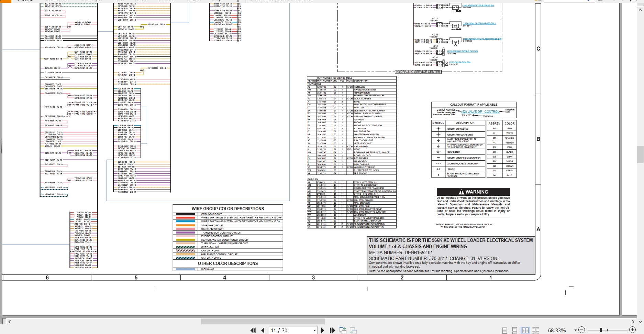Click the next view icon
This screenshot has width=644, height=334.
coord(353,330)
